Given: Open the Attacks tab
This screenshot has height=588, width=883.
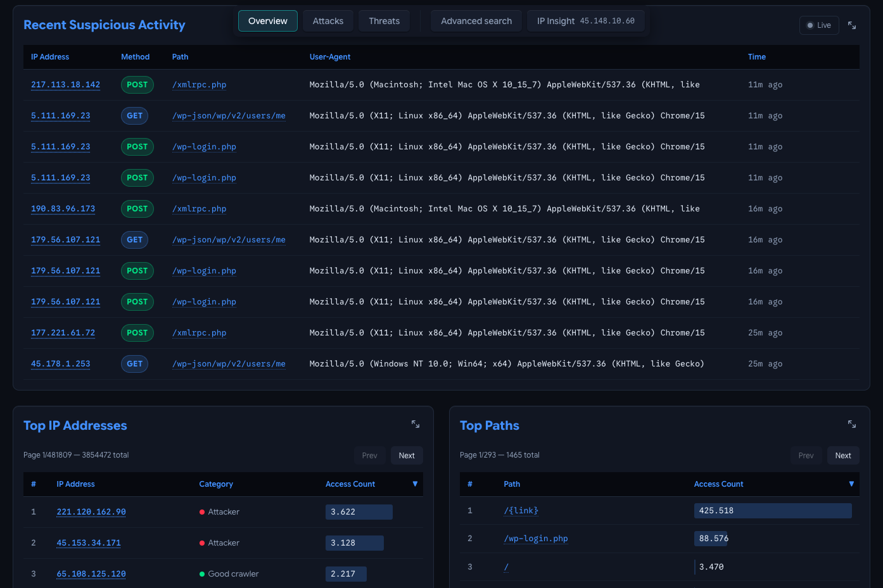Looking at the screenshot, I should [328, 21].
